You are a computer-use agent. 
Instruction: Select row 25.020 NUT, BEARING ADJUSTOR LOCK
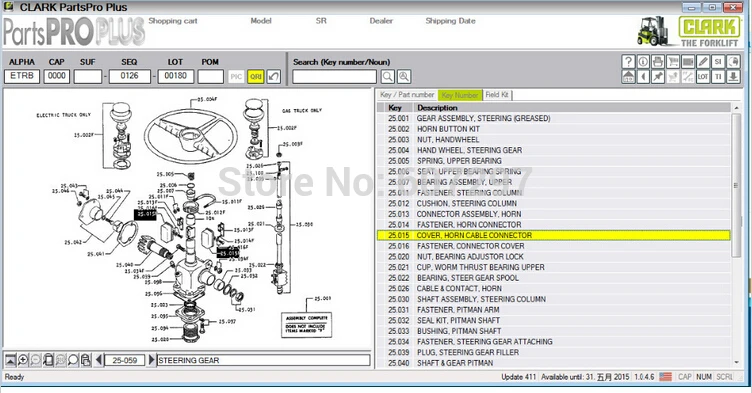pos(553,256)
